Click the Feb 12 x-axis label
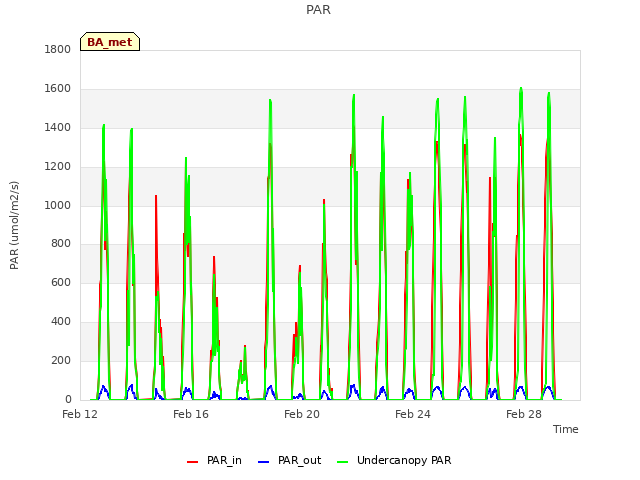The height and width of the screenshot is (480, 640). pyautogui.click(x=80, y=414)
